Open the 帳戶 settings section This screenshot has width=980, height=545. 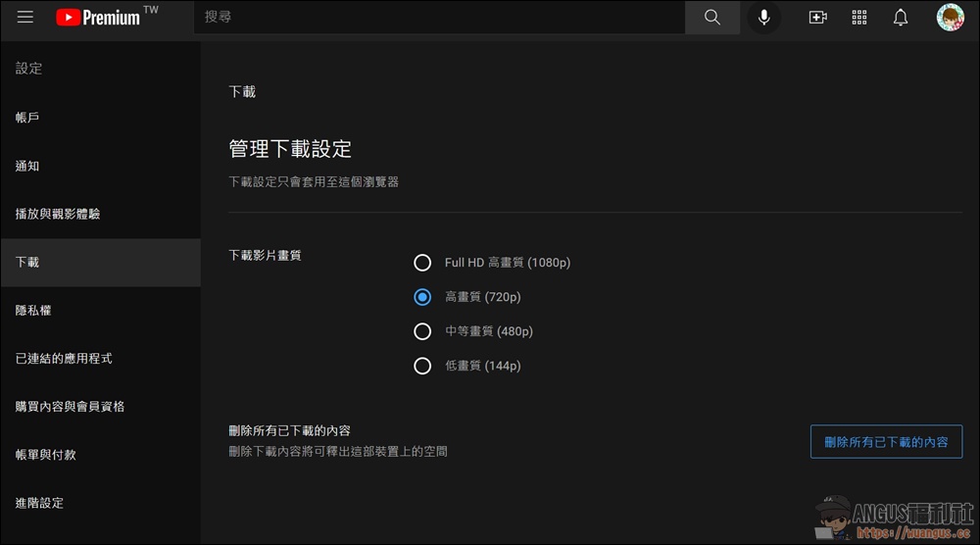point(101,118)
